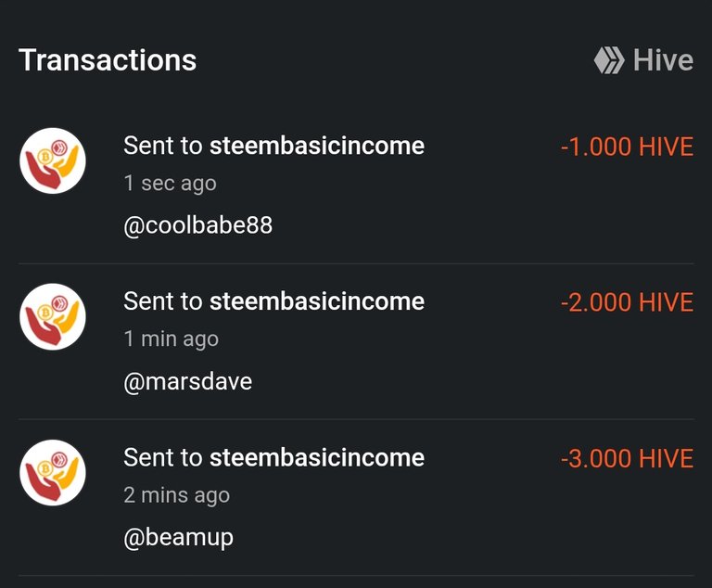Select the @beamup memo text
Screen dimensions: 712x588
pyautogui.click(x=178, y=538)
